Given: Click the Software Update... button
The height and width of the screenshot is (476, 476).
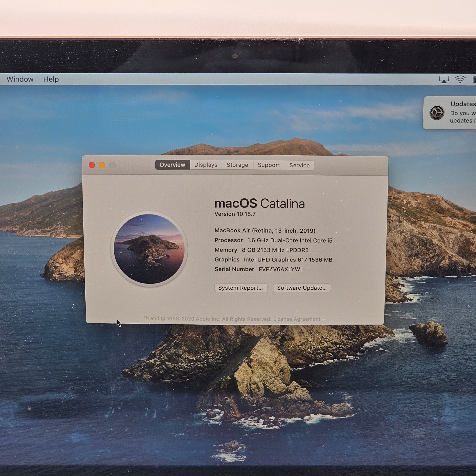Looking at the screenshot, I should pos(302,288).
